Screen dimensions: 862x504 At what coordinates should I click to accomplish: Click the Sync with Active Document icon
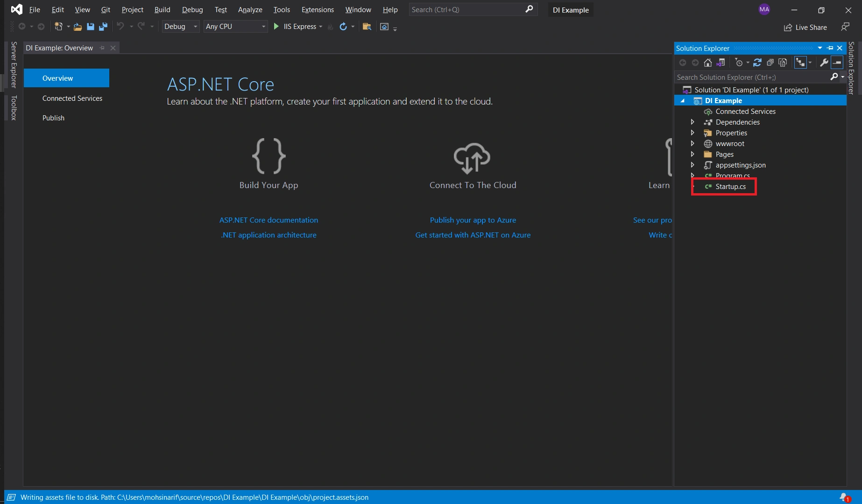(757, 63)
